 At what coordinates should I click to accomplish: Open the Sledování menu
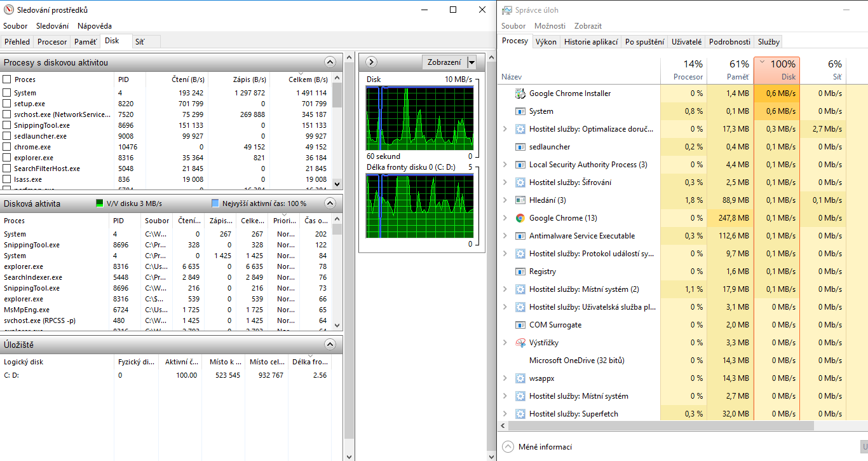point(52,26)
